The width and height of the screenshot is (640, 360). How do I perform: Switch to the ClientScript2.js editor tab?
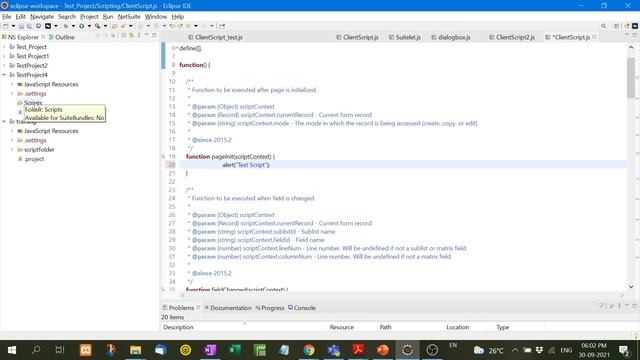click(x=512, y=37)
